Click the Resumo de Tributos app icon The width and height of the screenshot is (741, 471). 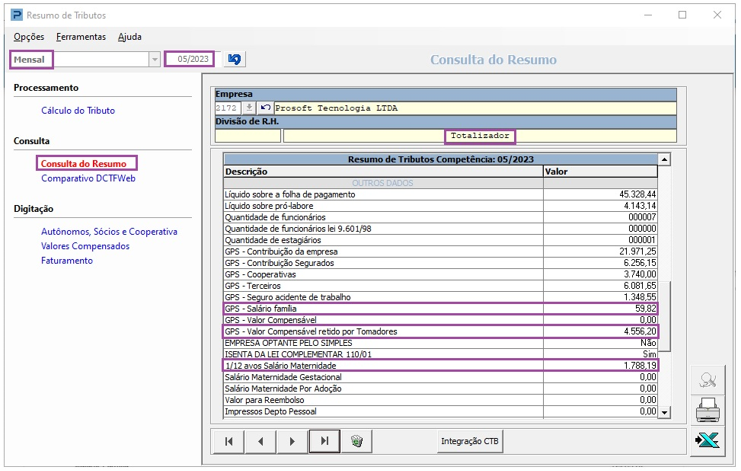click(x=17, y=15)
